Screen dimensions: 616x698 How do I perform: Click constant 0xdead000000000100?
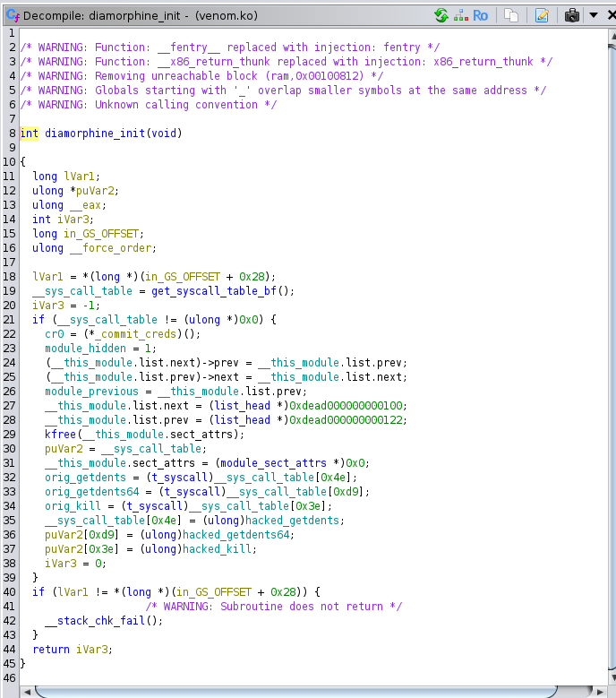pos(346,406)
